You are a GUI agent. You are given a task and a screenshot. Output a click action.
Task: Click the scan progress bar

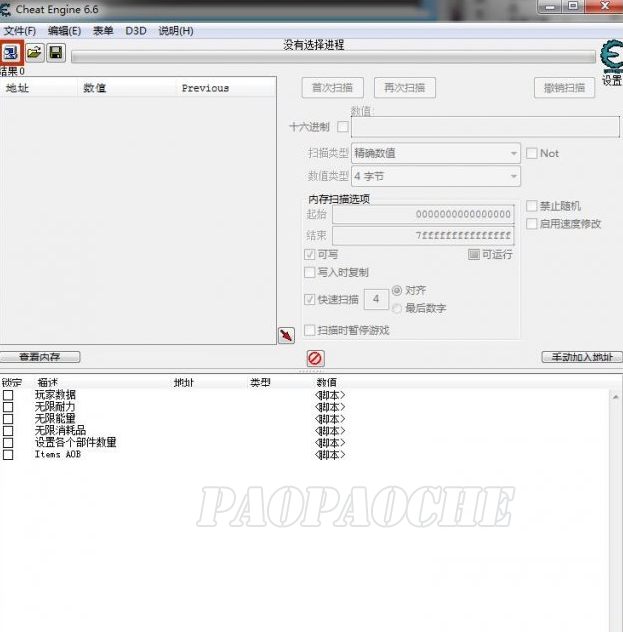point(334,57)
